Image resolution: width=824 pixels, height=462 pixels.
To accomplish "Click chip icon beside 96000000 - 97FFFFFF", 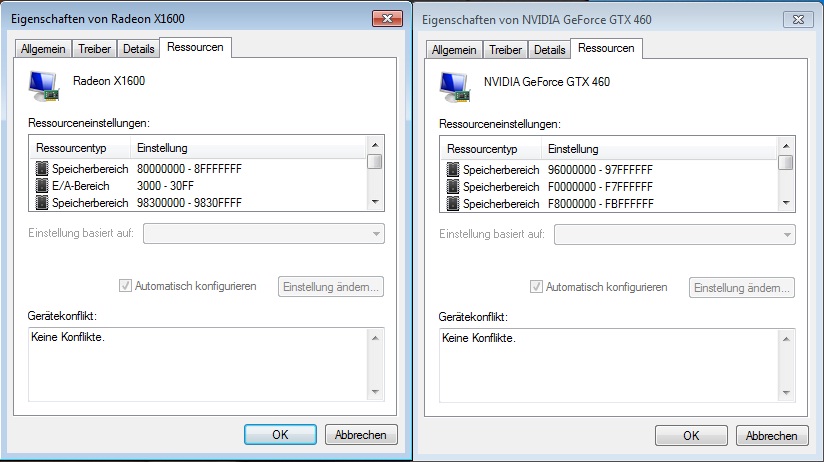I will pos(452,170).
